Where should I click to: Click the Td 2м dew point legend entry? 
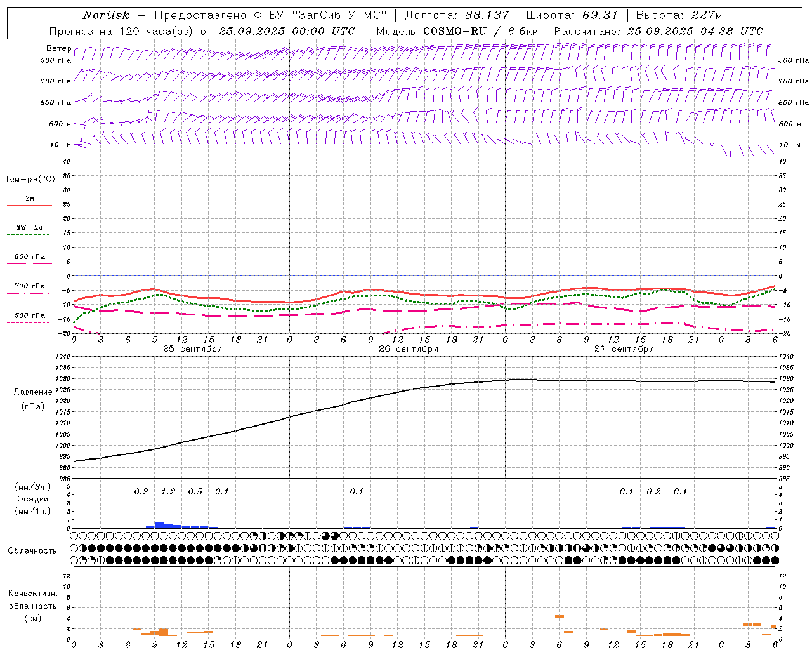30,227
